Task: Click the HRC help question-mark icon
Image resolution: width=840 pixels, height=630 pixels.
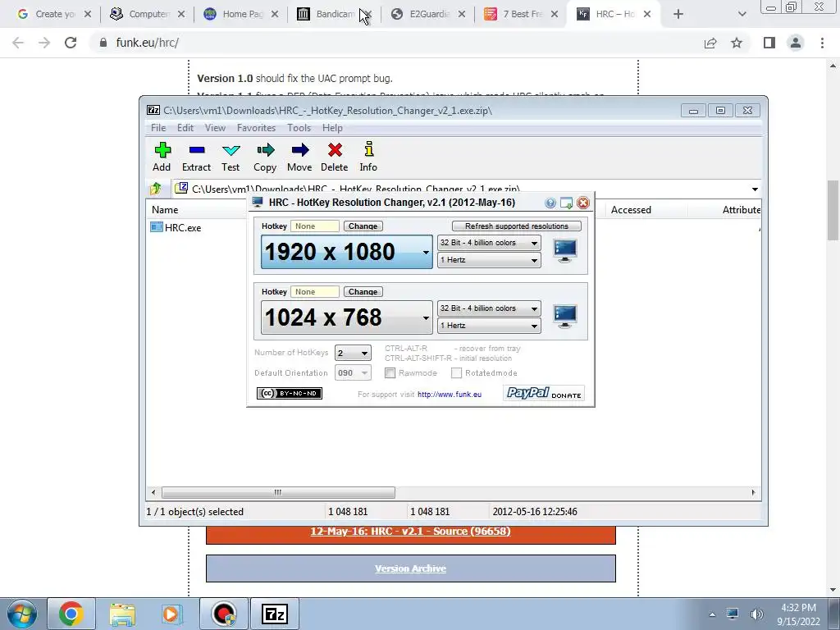Action: [550, 203]
